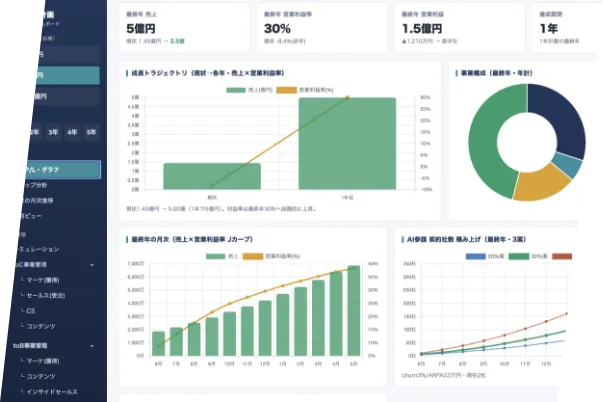Open インサイドセールス under toB事業管理
Viewport: 603px width, 402px height.
[52, 392]
